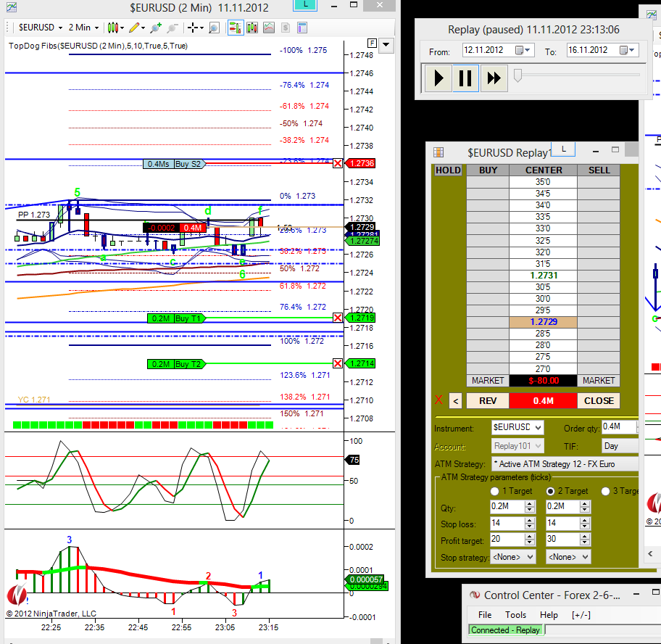This screenshot has height=644, width=661.
Task: Click the [+/-] item in Control Center
Action: [581, 615]
